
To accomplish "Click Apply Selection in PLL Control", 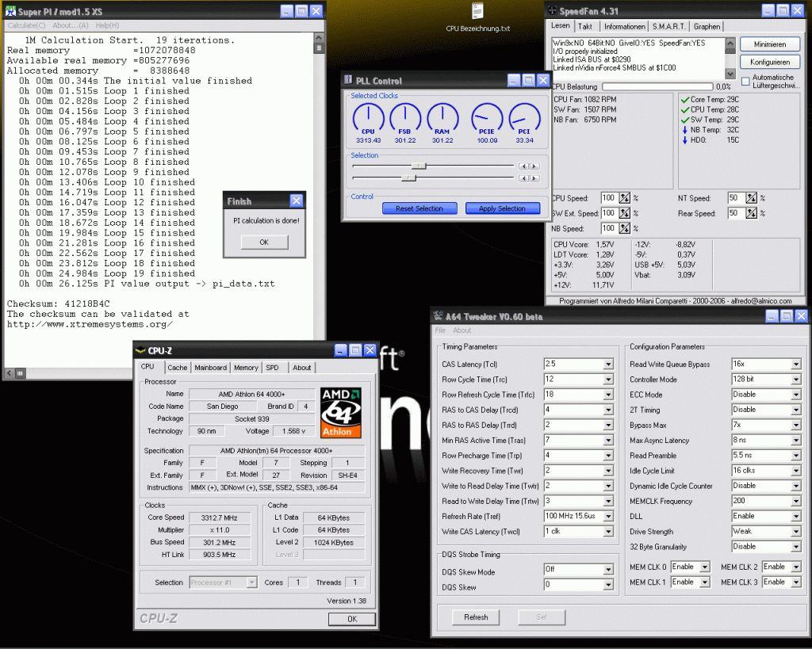I will pos(502,208).
